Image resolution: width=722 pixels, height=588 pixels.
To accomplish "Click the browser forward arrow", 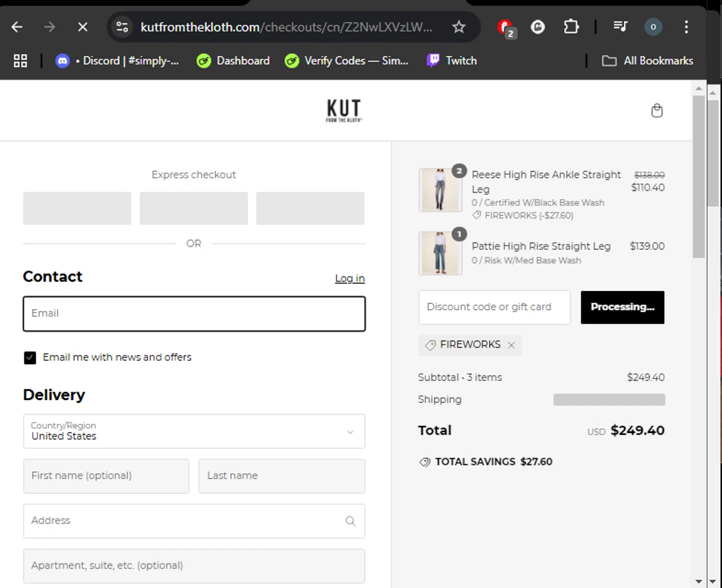I will [50, 27].
